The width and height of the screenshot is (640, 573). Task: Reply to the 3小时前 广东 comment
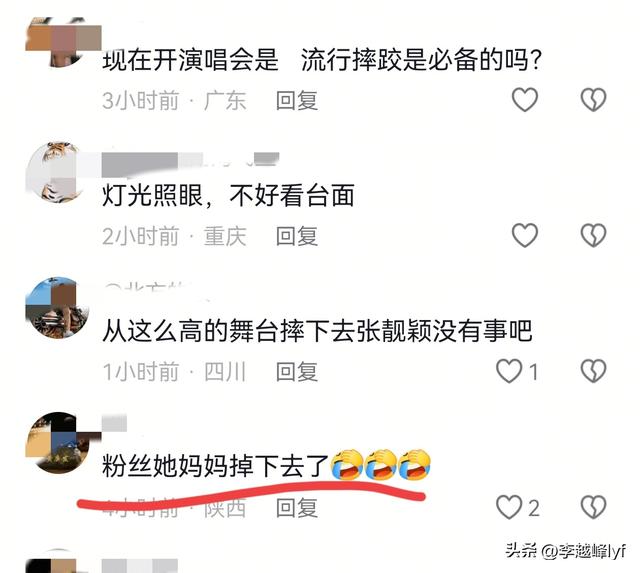(x=297, y=100)
